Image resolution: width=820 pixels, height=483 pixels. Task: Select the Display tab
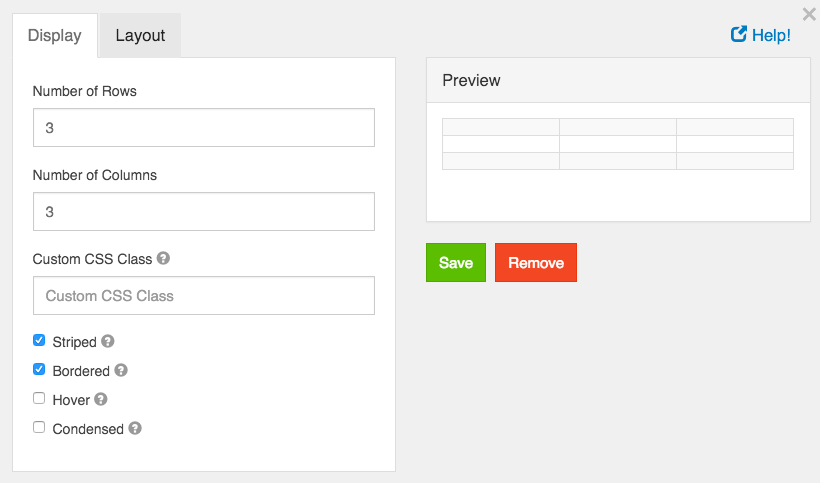click(55, 35)
